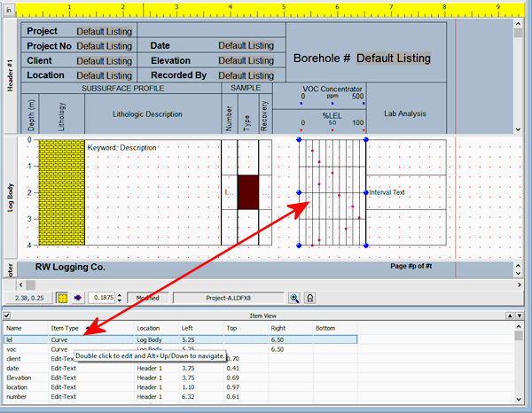This screenshot has height=413, width=532.
Task: Click the grid spacing 0.1875 field
Action: [x=102, y=299]
